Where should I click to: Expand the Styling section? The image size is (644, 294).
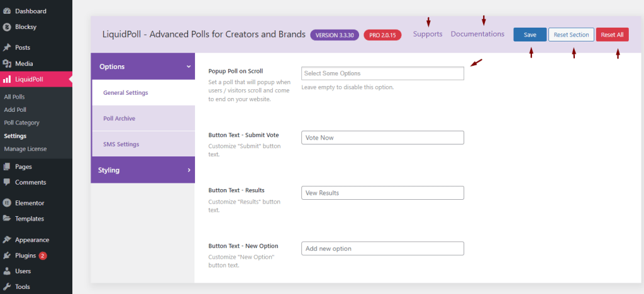click(143, 170)
